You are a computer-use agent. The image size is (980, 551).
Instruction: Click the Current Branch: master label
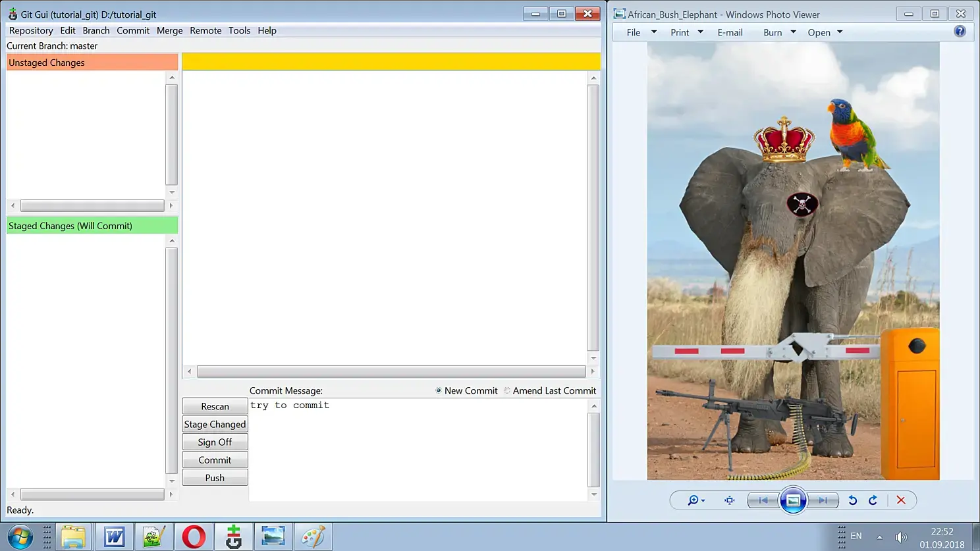click(x=52, y=45)
